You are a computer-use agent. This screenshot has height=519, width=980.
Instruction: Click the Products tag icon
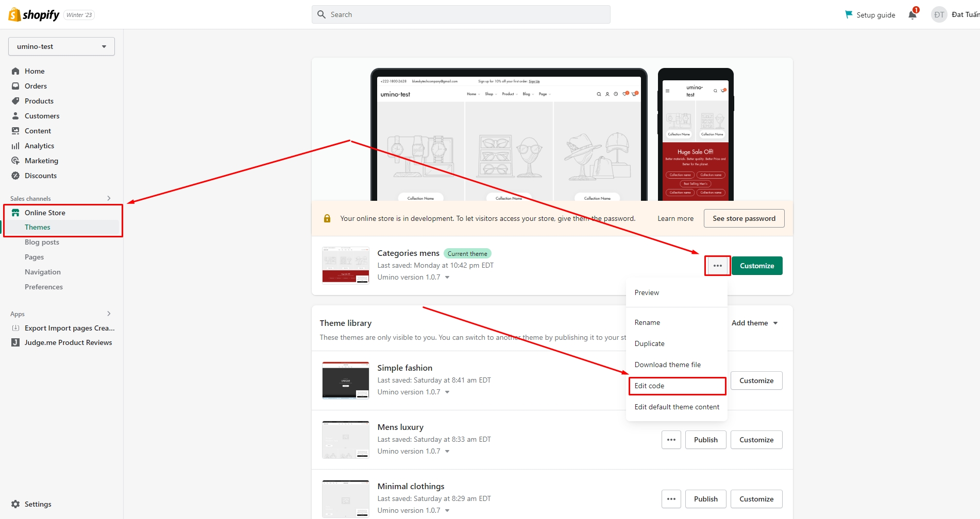point(15,101)
